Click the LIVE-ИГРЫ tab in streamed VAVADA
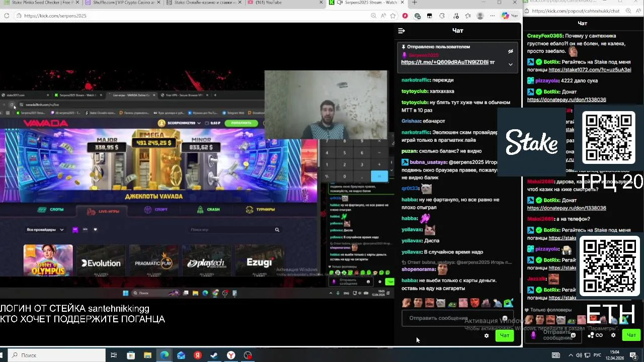 pyautogui.click(x=104, y=211)
